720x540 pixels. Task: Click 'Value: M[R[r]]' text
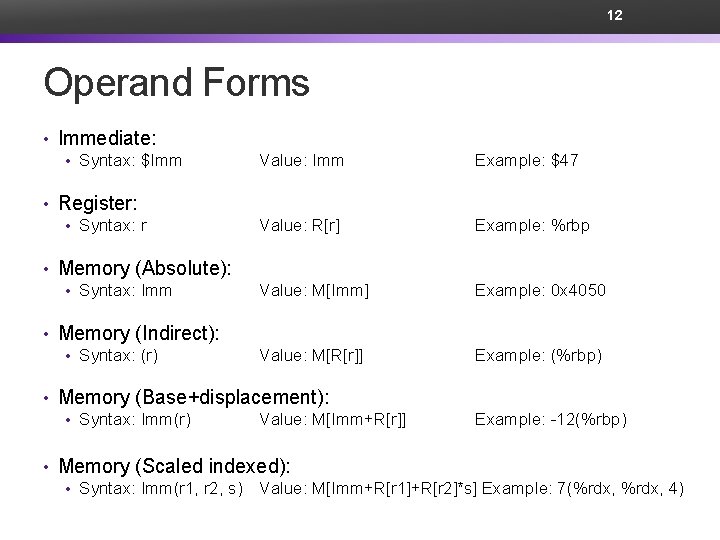(311, 355)
